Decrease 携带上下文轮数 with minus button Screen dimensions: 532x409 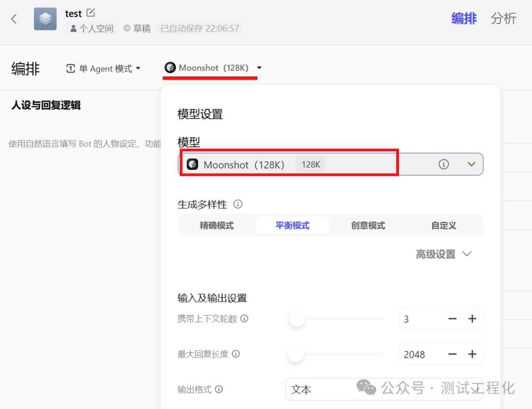pos(452,319)
